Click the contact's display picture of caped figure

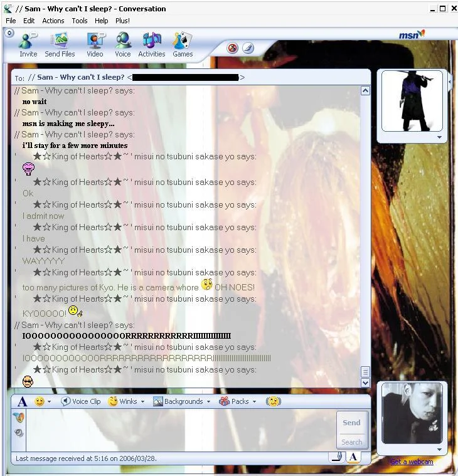(x=412, y=101)
